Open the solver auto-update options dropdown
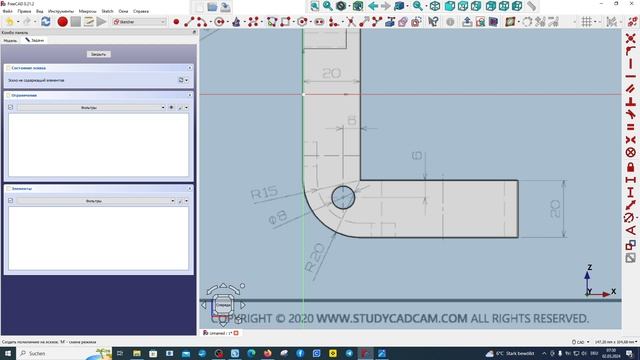Image resolution: width=640 pixels, height=360 pixels. pos(187,80)
